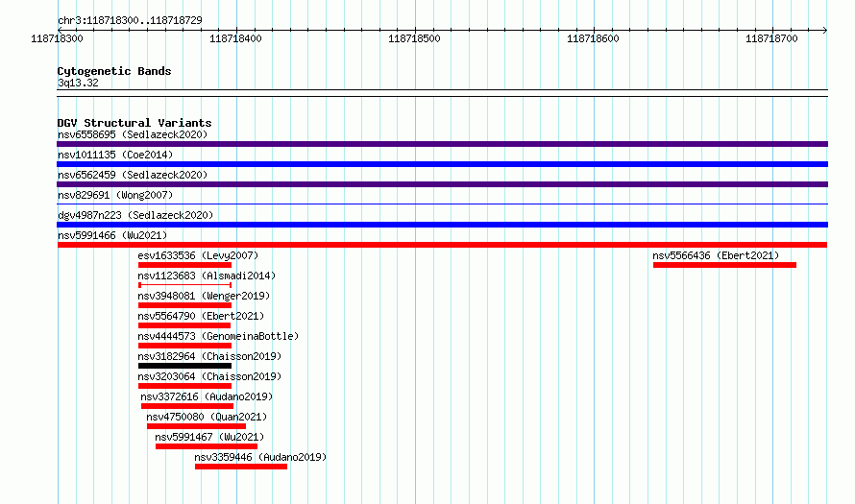
Task: Click the red bar under nsv3359446
Action: (x=241, y=467)
